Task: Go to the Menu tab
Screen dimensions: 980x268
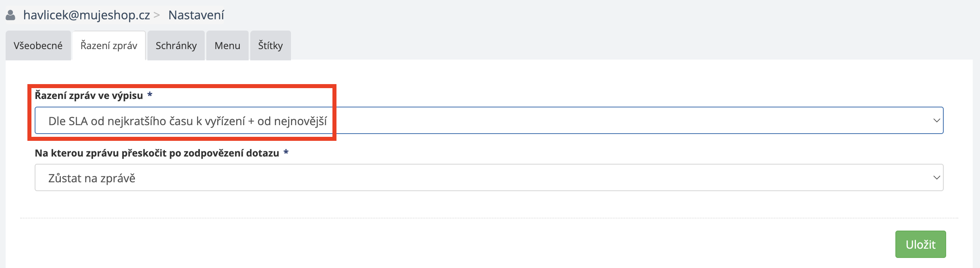Action: [227, 45]
